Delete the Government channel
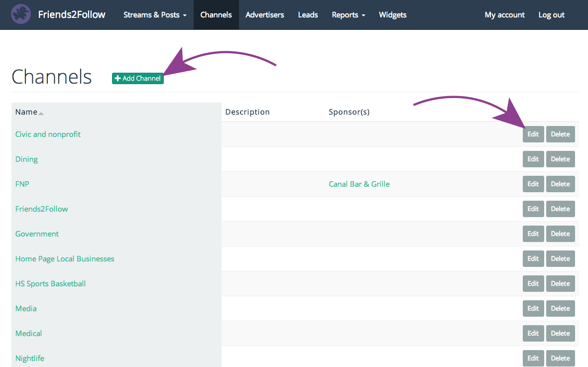The width and height of the screenshot is (588, 367). tap(560, 234)
